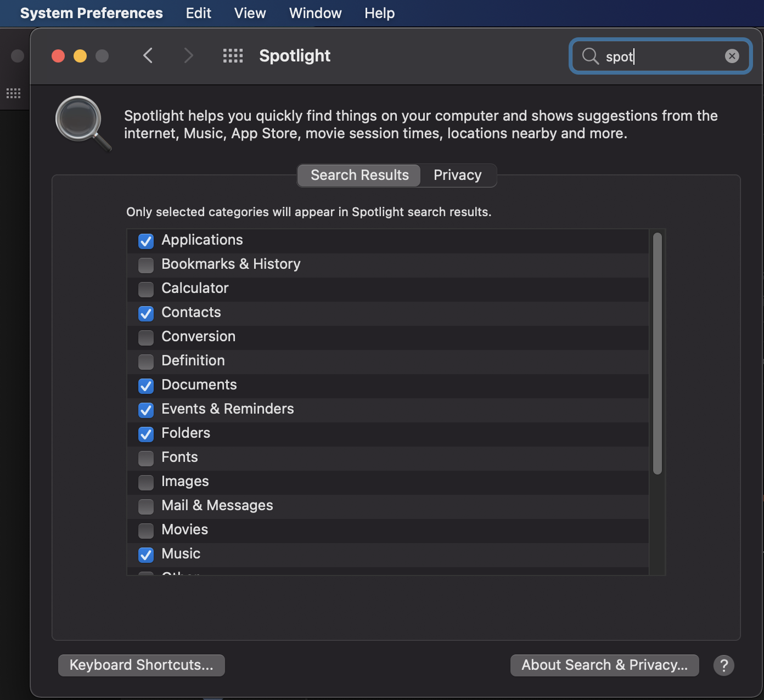764x700 pixels.
Task: Uncheck the Folders category
Action: point(146,434)
